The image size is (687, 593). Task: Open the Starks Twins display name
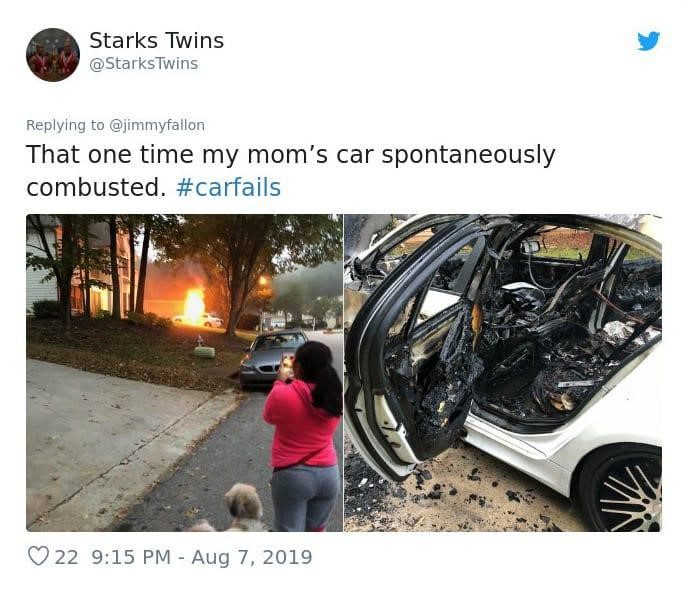coord(156,41)
